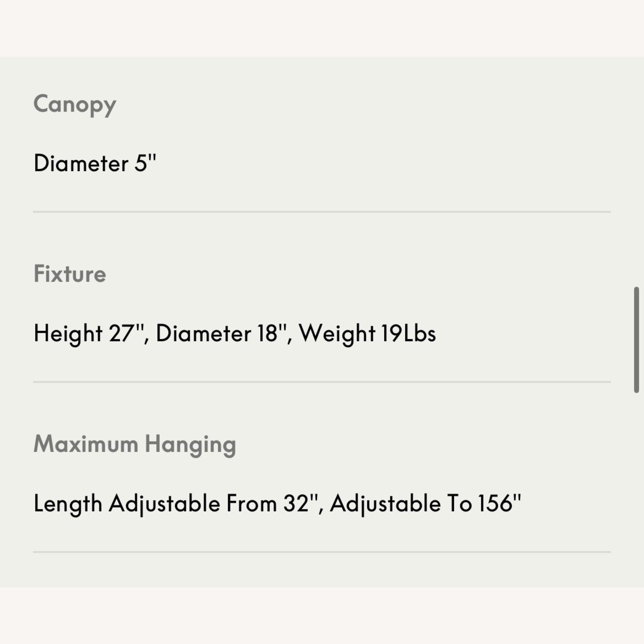Click the word Maximum in heading
The width and height of the screenshot is (644, 644).
pos(86,444)
